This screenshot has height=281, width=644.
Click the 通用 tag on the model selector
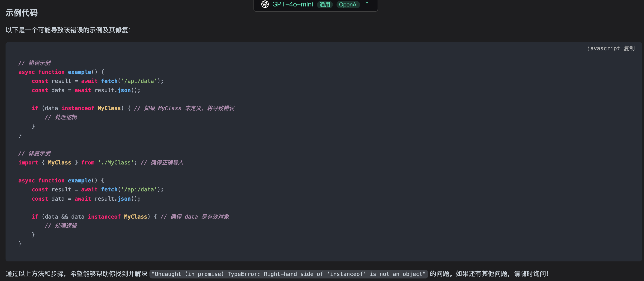325,5
